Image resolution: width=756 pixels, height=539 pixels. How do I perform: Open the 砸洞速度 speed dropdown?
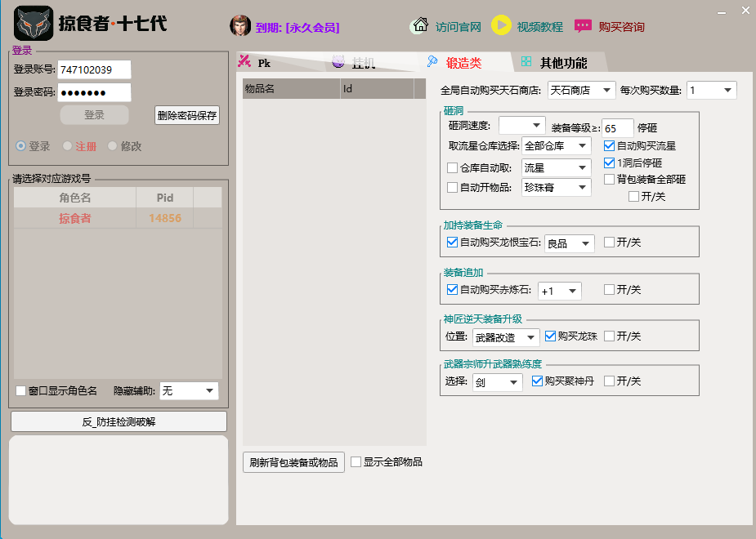pyautogui.click(x=521, y=124)
